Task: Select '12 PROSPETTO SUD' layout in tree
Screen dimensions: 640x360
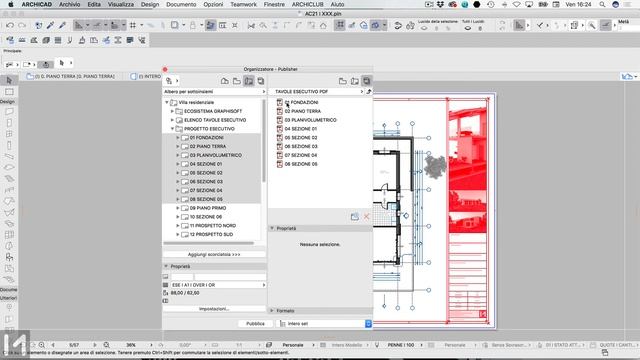Action: click(x=211, y=234)
